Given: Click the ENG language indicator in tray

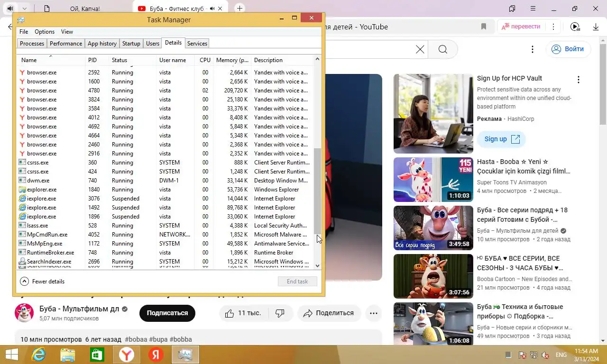Looking at the screenshot, I should (x=561, y=355).
